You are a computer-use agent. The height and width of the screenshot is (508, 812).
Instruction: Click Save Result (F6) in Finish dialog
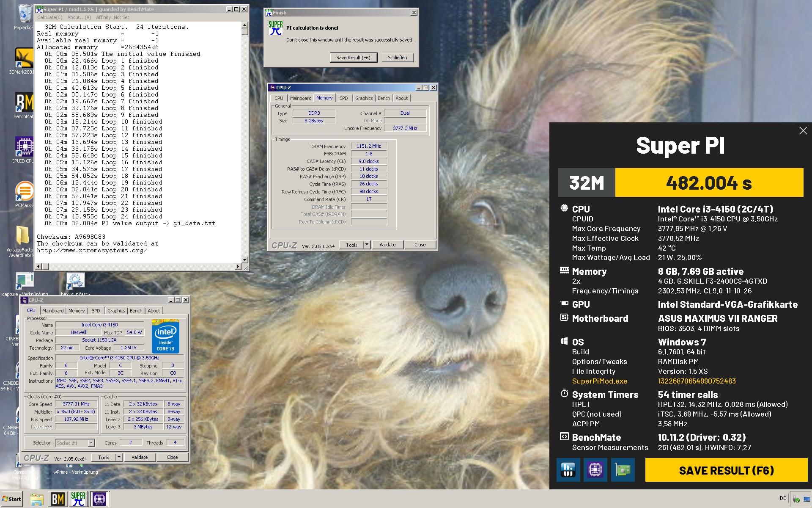click(x=353, y=58)
